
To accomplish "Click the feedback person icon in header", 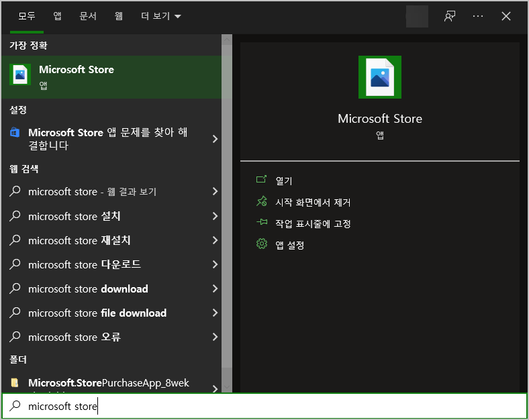I will point(450,16).
